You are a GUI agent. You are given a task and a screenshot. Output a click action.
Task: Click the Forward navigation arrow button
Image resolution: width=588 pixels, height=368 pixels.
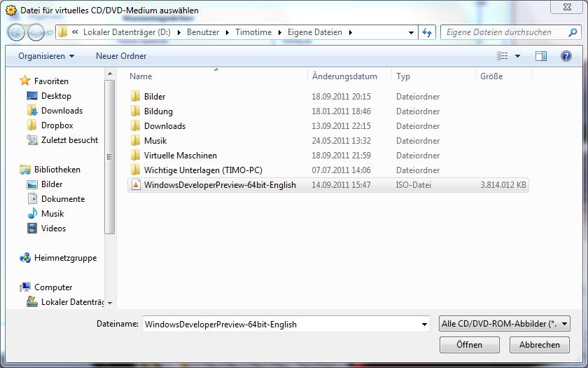click(36, 33)
